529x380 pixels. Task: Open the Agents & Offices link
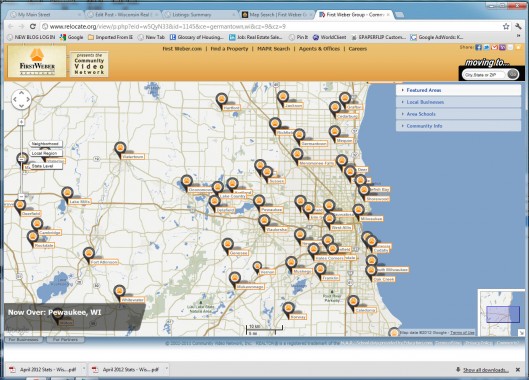coord(319,49)
